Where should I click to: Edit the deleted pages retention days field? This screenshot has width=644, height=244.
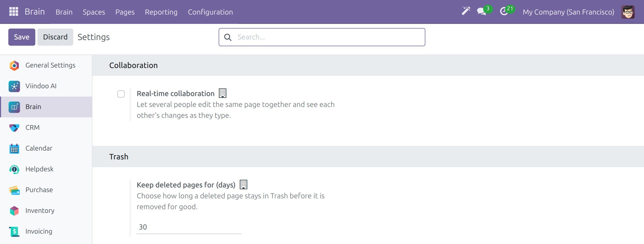[x=189, y=227]
